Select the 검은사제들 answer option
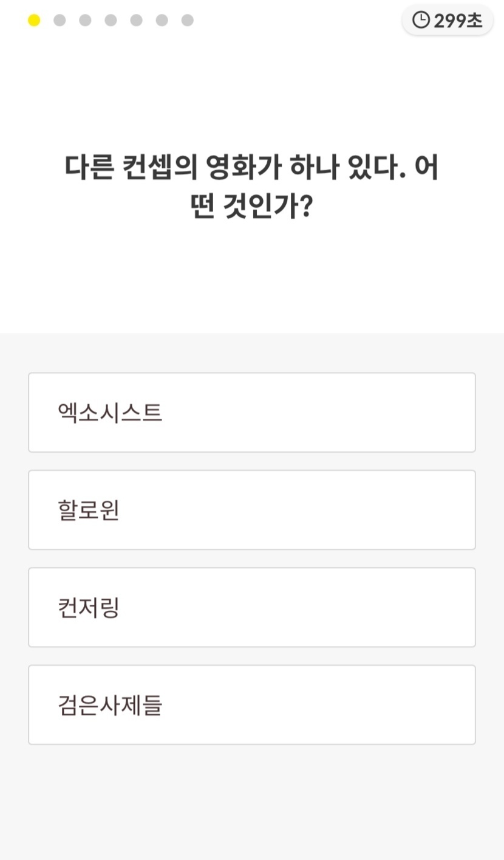The width and height of the screenshot is (504, 860). tap(251, 705)
